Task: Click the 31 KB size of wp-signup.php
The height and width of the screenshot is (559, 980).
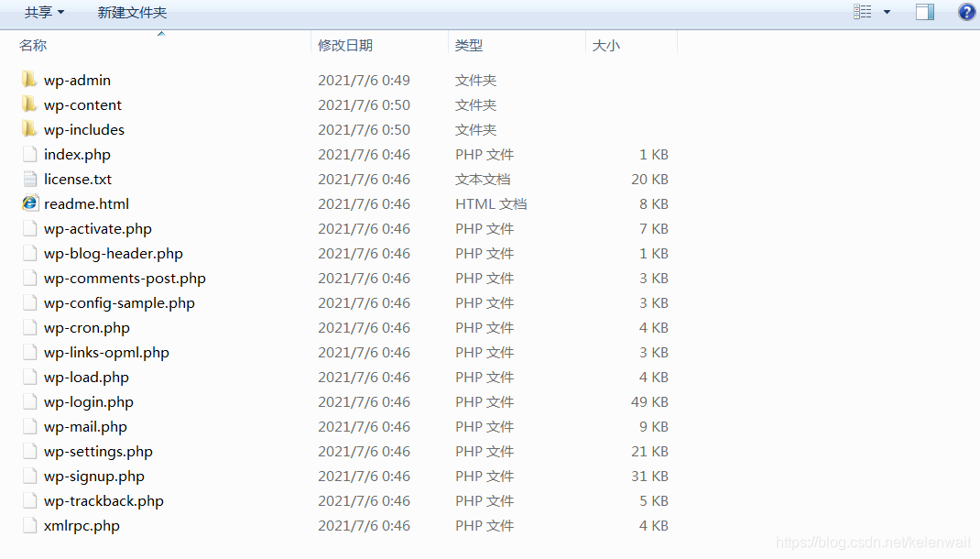Action: [649, 477]
